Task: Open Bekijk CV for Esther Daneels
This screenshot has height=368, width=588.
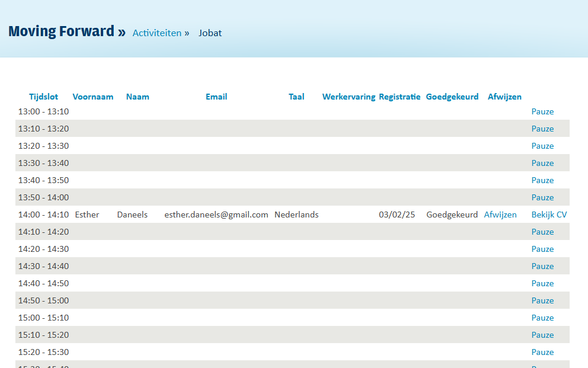Action: coord(549,215)
